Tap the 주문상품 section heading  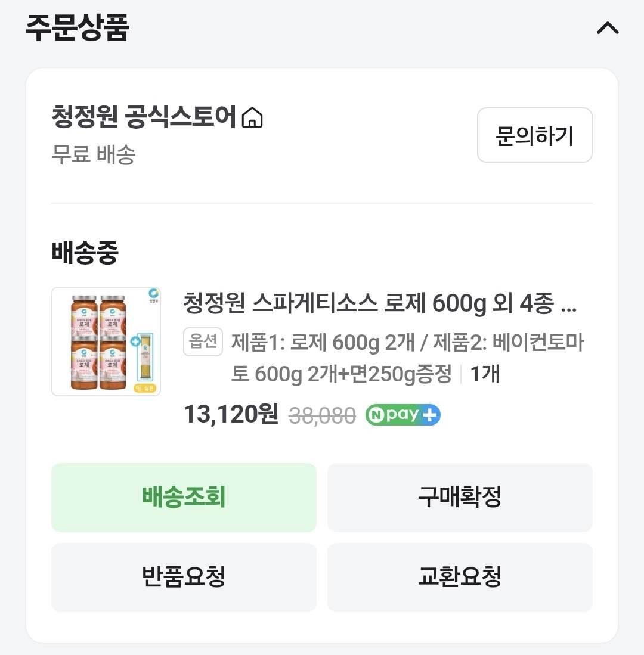click(x=78, y=27)
